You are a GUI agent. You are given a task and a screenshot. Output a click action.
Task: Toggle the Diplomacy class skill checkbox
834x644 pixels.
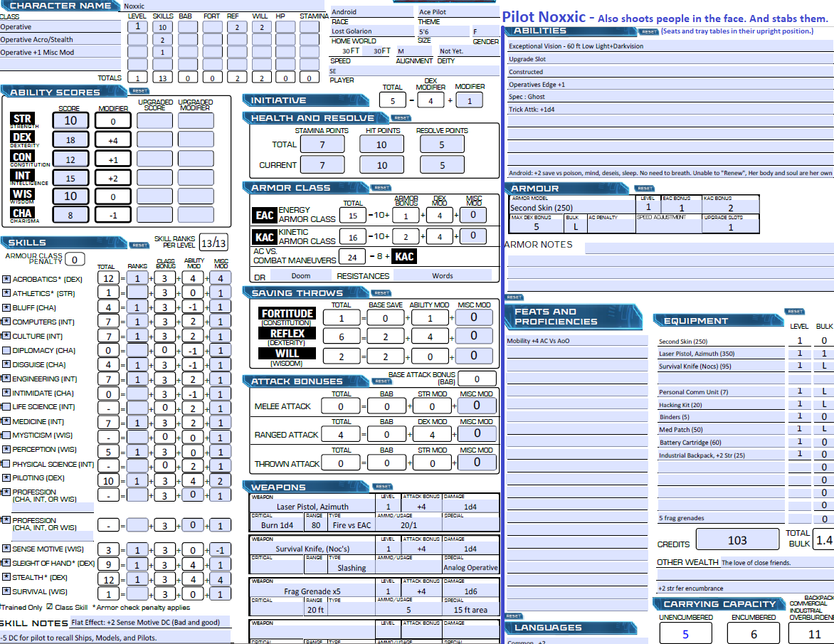tap(6, 350)
